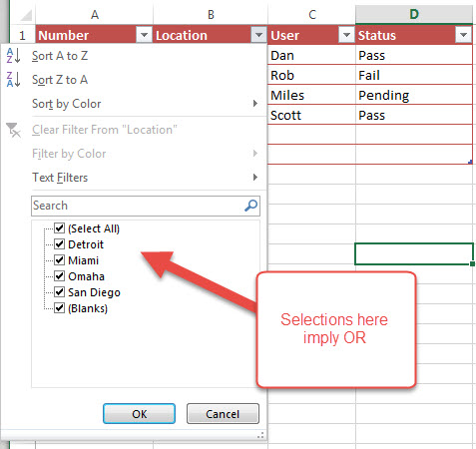
Task: Choose Sort A to Z menu entry
Action: pos(133,56)
